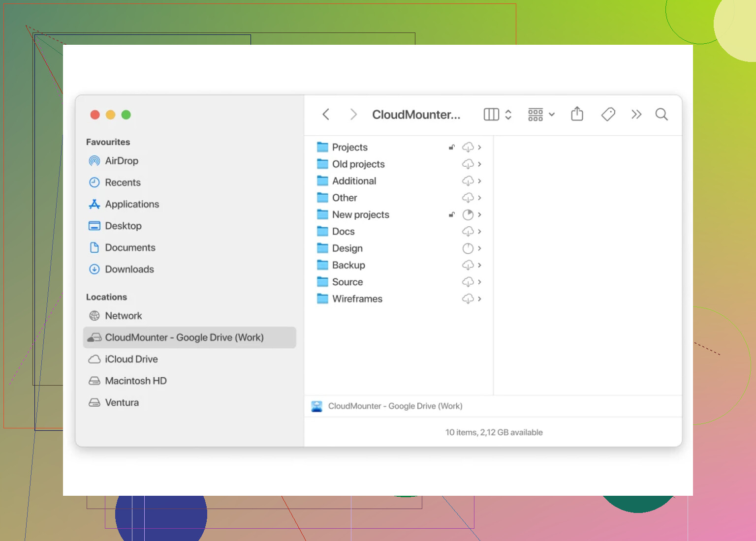Image resolution: width=756 pixels, height=541 pixels.
Task: Click the Share icon in toolbar
Action: point(577,114)
